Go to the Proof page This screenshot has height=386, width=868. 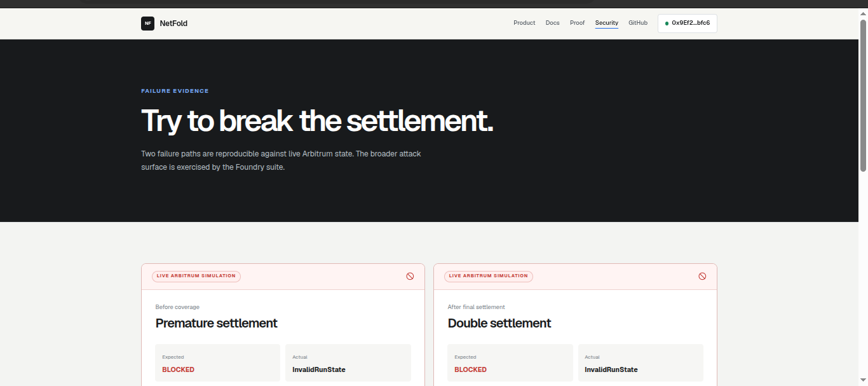point(577,23)
